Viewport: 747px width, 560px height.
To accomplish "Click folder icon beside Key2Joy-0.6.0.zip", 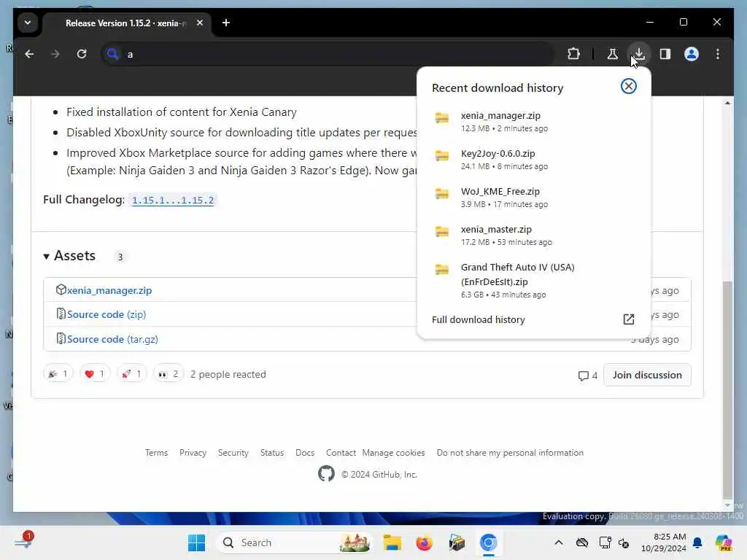I will click(x=441, y=156).
